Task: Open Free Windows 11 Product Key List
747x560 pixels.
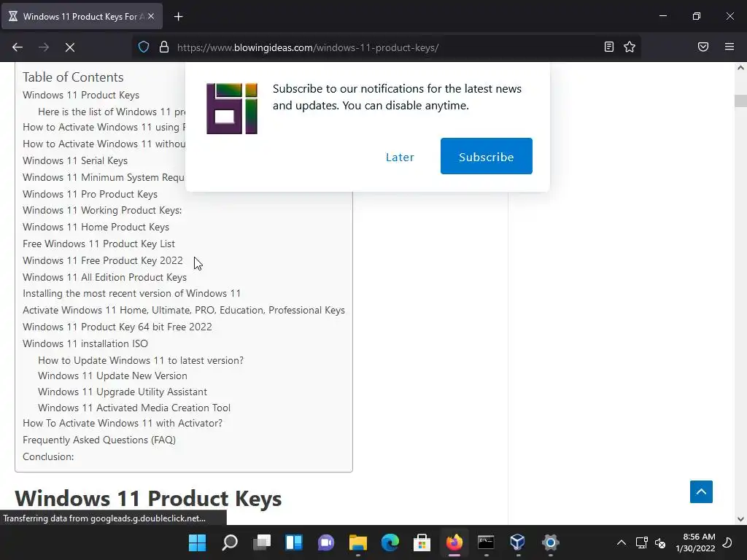Action: coord(98,244)
